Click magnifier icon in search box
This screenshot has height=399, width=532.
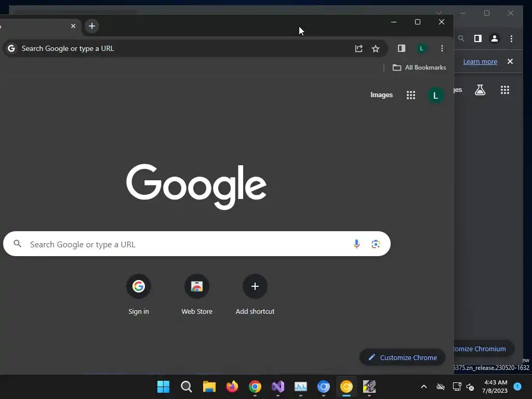(17, 244)
